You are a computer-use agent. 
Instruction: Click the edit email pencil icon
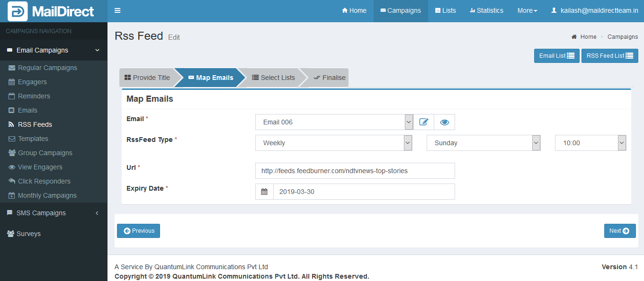pyautogui.click(x=424, y=122)
